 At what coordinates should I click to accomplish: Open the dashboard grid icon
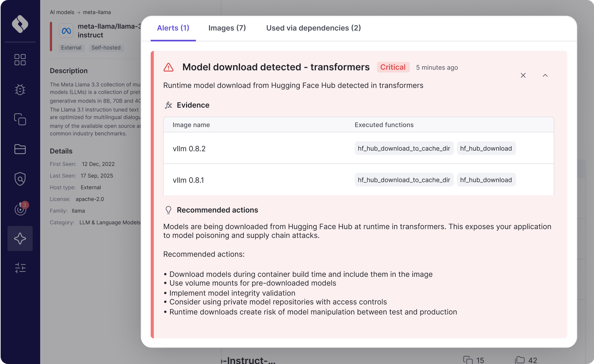point(20,60)
